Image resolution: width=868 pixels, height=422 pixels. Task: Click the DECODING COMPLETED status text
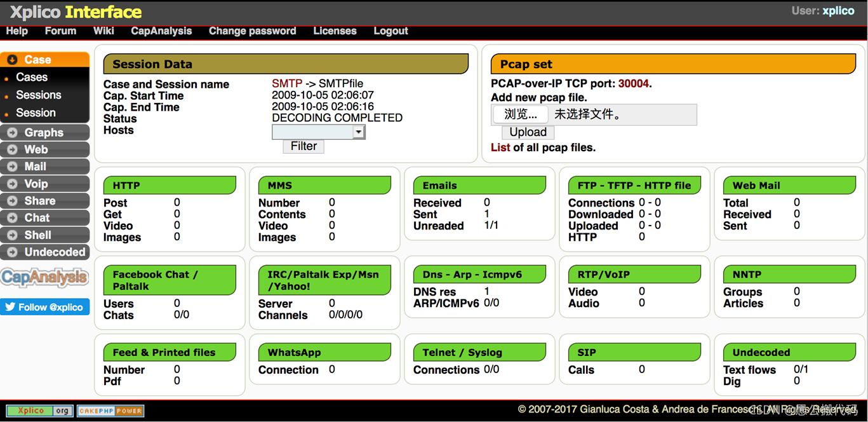tap(337, 118)
